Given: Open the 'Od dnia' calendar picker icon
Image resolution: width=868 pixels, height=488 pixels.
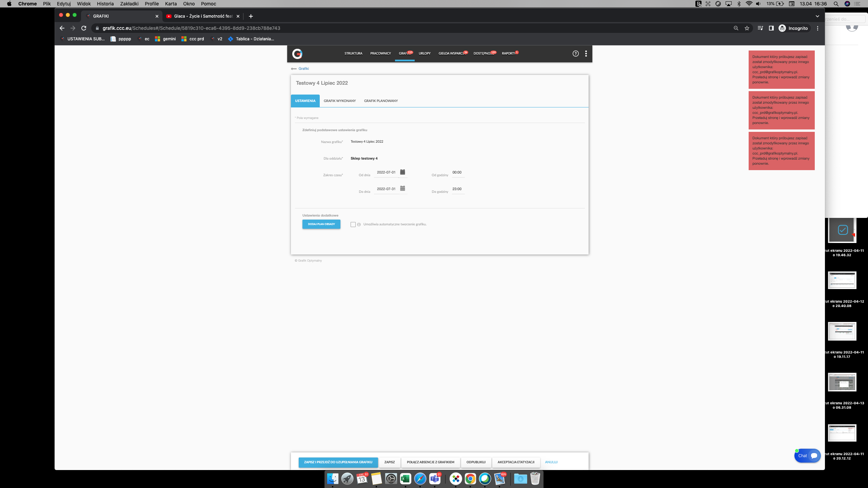Looking at the screenshot, I should [x=402, y=172].
